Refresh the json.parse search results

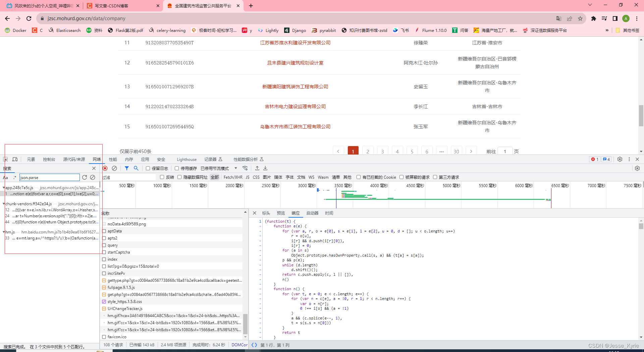85,177
